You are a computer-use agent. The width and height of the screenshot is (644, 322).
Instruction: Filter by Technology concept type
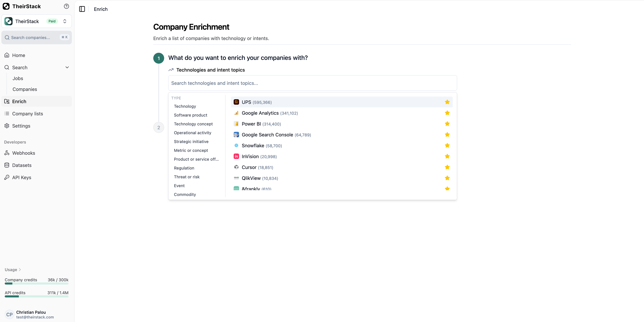pyautogui.click(x=193, y=124)
